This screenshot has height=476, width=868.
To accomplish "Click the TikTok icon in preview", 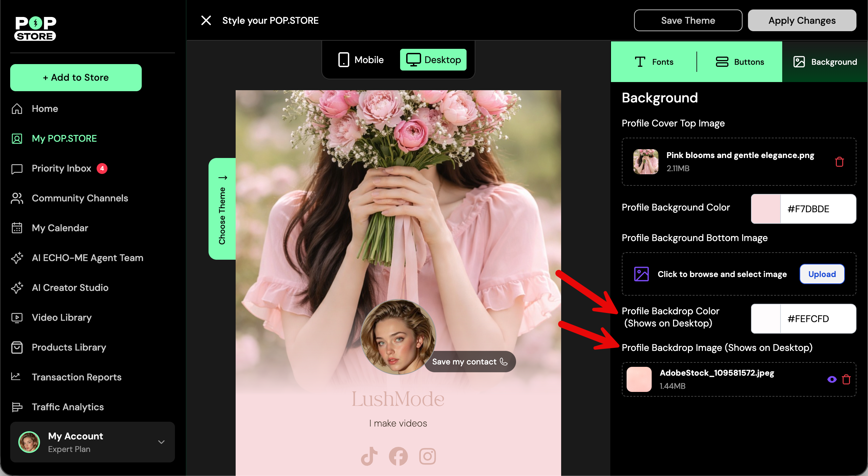I will (x=369, y=456).
